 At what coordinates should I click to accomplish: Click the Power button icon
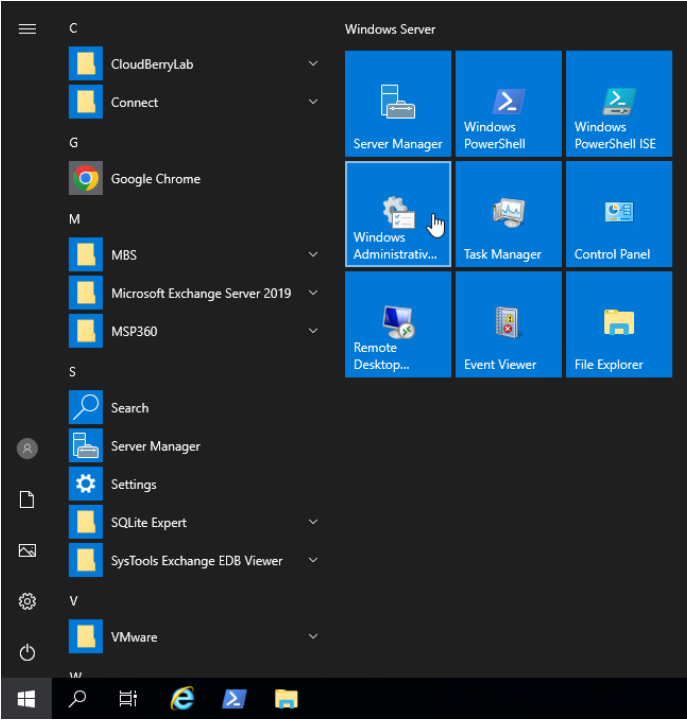(x=27, y=652)
